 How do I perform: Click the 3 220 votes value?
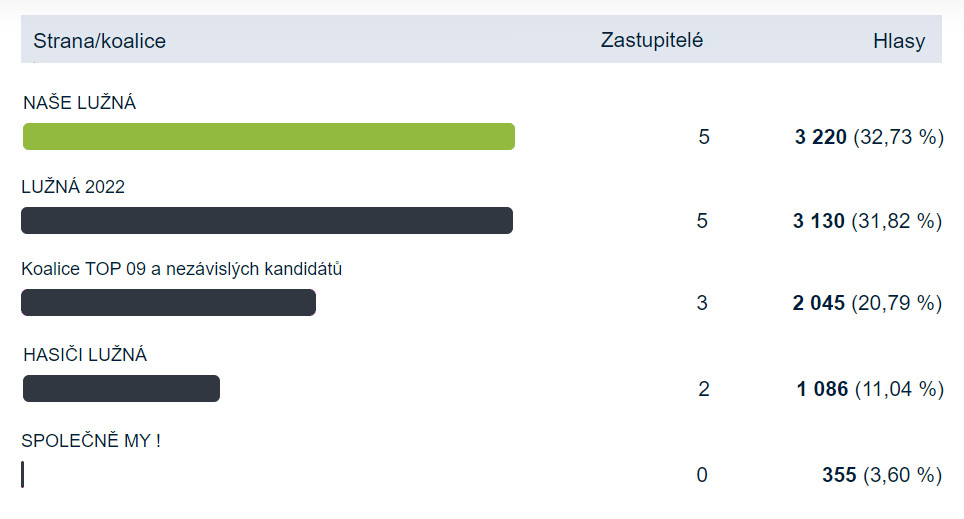820,137
